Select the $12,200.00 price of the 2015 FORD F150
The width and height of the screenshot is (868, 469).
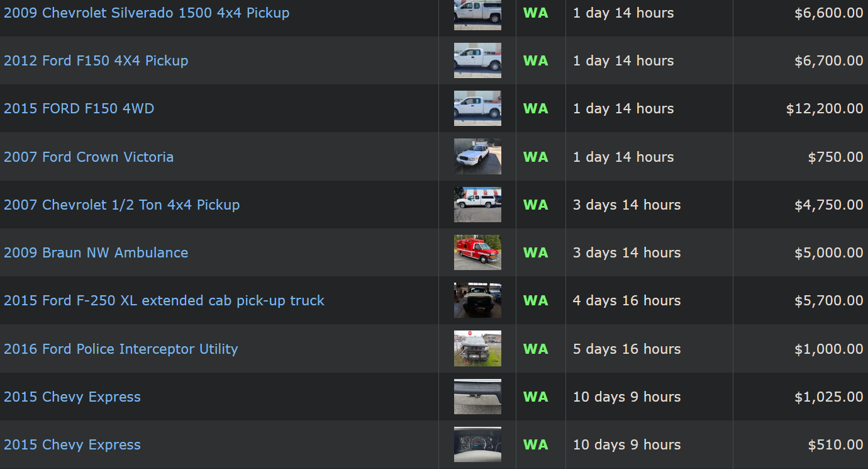pos(829,108)
